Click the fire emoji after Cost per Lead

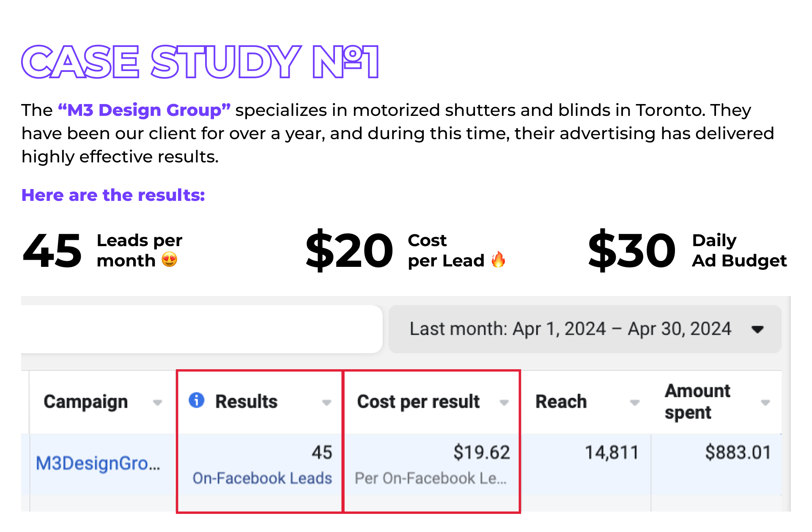498,260
